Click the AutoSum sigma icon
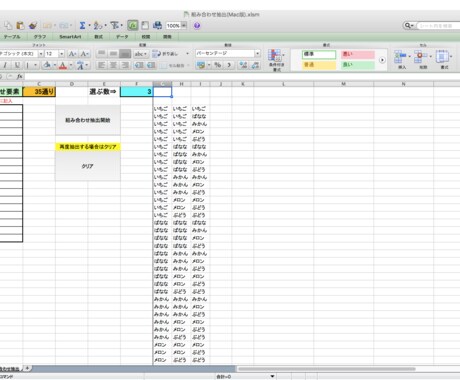The width and height of the screenshot is (460, 380). click(x=82, y=25)
